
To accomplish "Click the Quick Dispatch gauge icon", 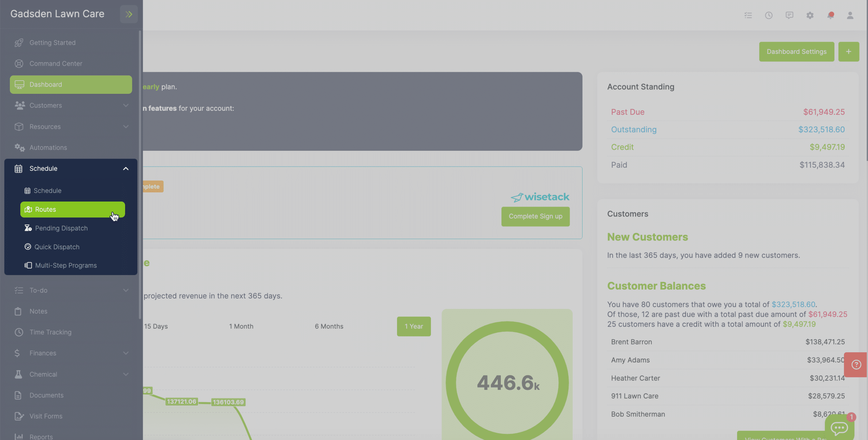I will click(28, 247).
